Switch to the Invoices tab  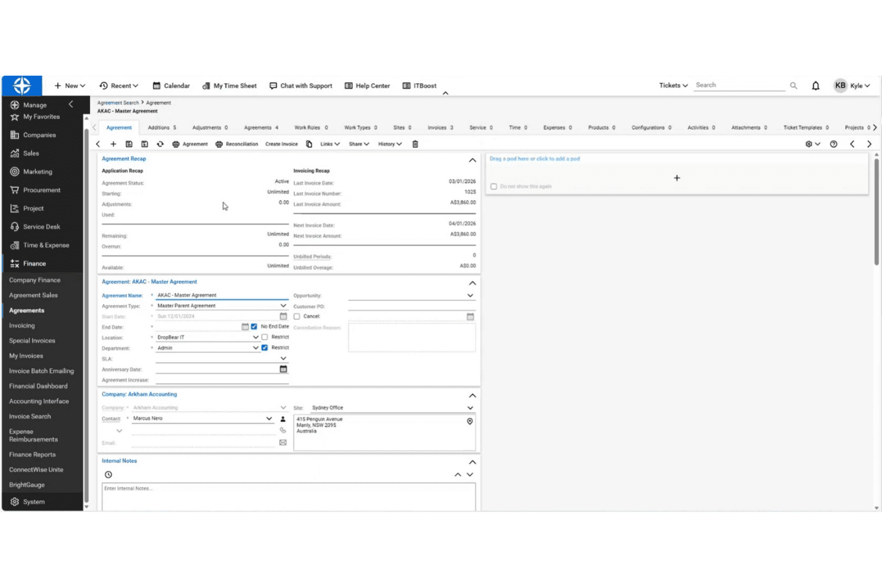[x=440, y=127]
